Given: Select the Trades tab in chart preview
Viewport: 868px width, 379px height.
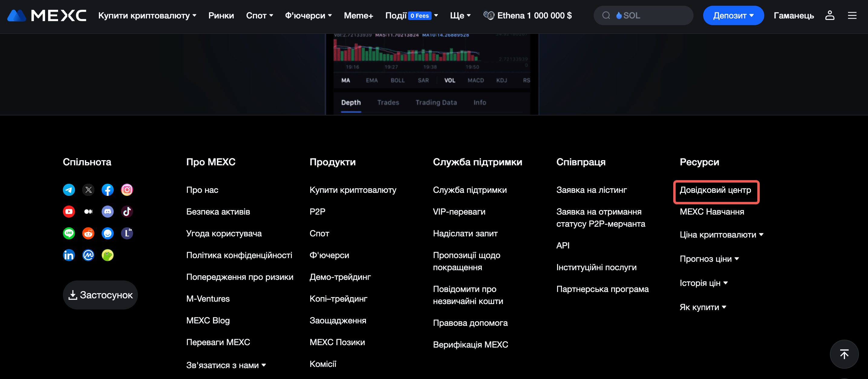Looking at the screenshot, I should point(388,102).
